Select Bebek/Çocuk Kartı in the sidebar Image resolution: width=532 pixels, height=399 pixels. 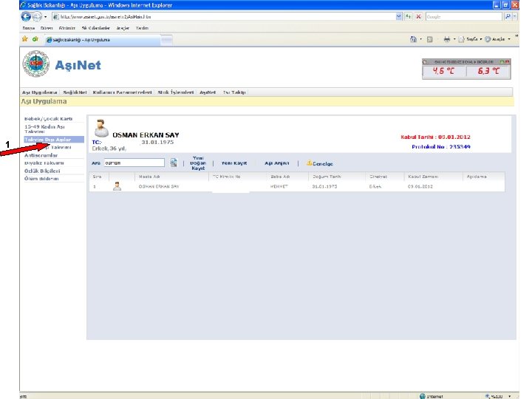(x=48, y=119)
